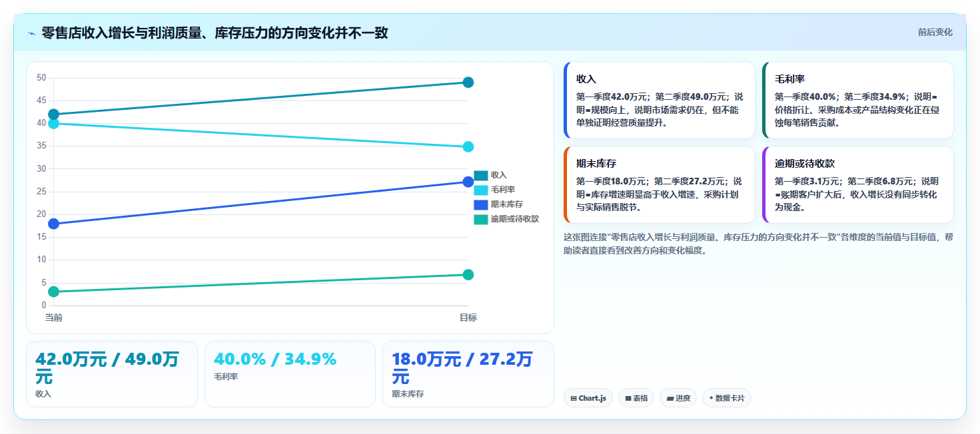
Task: Click the 当前 x-axis label
Action: [54, 318]
